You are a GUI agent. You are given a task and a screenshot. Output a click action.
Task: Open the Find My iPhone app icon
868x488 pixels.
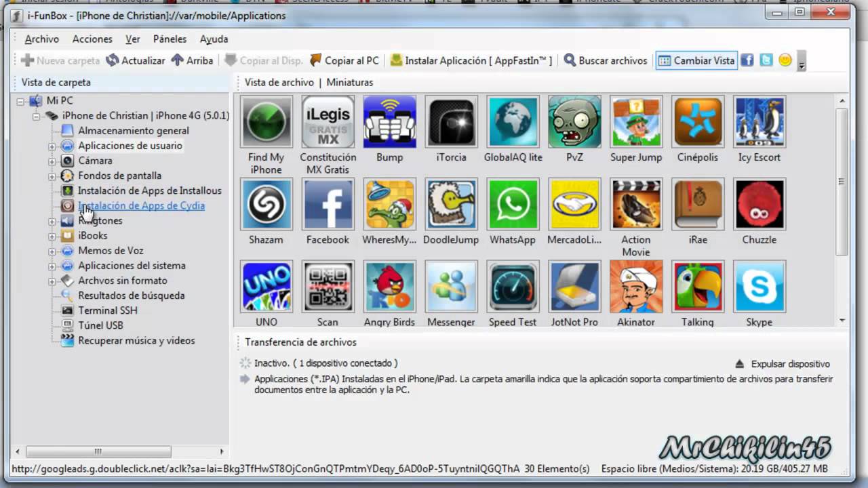266,122
